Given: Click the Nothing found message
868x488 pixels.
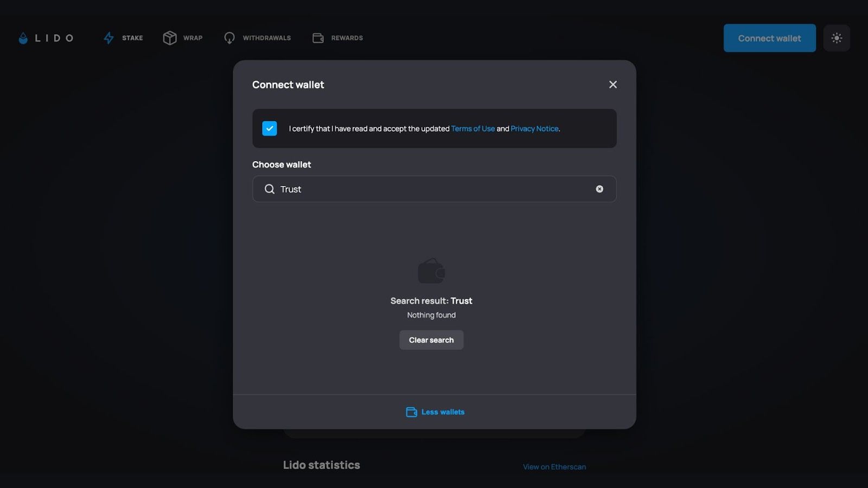Looking at the screenshot, I should tap(431, 315).
